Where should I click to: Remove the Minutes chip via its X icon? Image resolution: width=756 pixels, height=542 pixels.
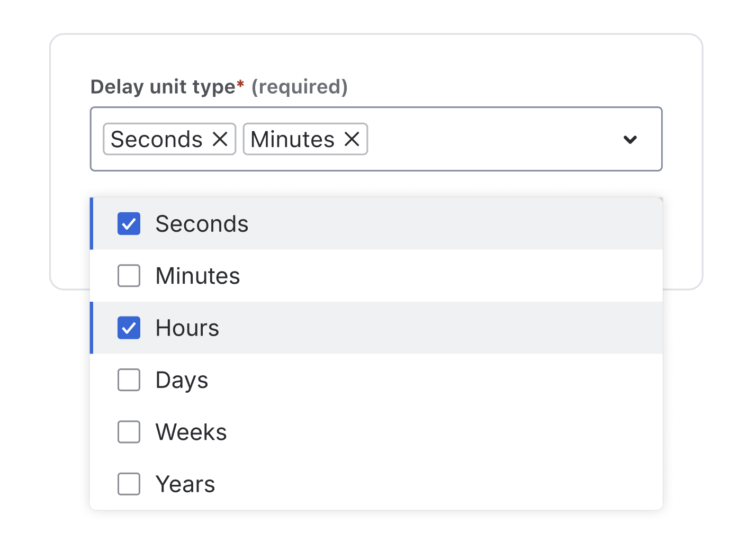coord(352,139)
